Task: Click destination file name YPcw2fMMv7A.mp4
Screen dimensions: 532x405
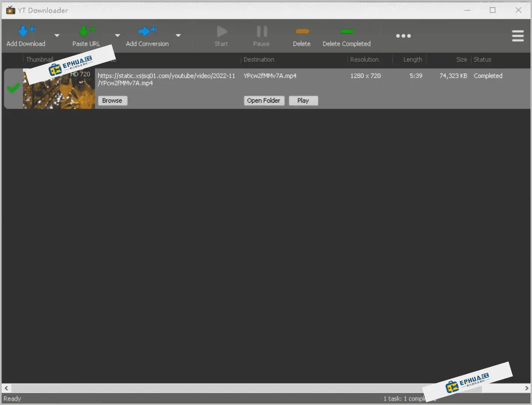Action: coord(270,76)
